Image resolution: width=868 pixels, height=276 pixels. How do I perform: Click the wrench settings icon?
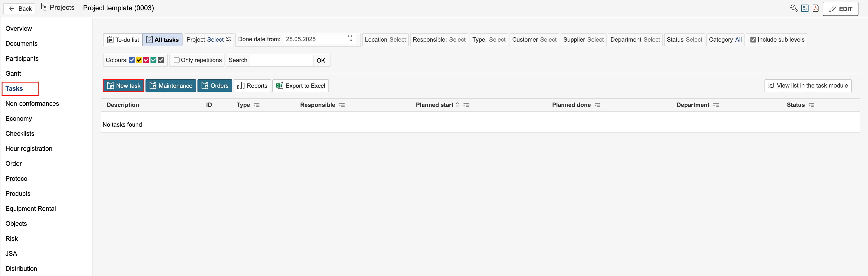pyautogui.click(x=794, y=8)
